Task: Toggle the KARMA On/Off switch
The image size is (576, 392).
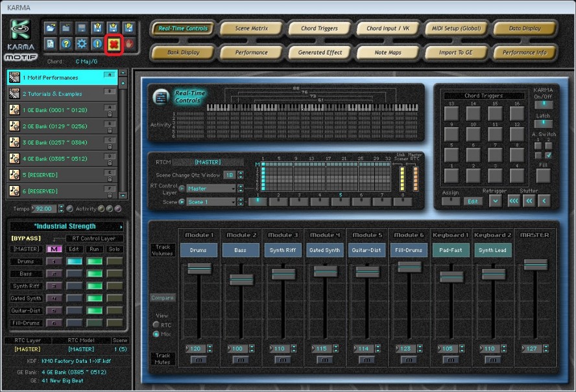Action: (544, 104)
